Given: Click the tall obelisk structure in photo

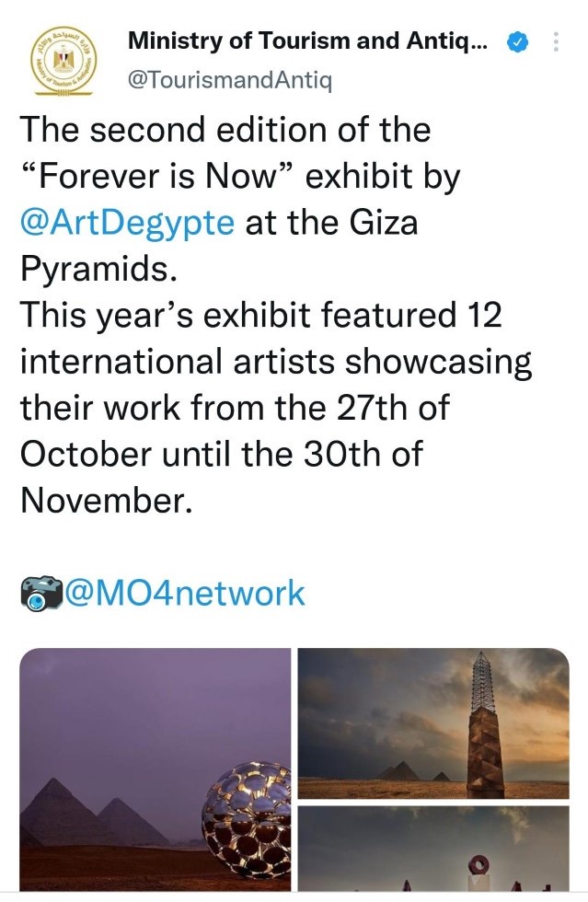Looking at the screenshot, I should pyautogui.click(x=486, y=727).
